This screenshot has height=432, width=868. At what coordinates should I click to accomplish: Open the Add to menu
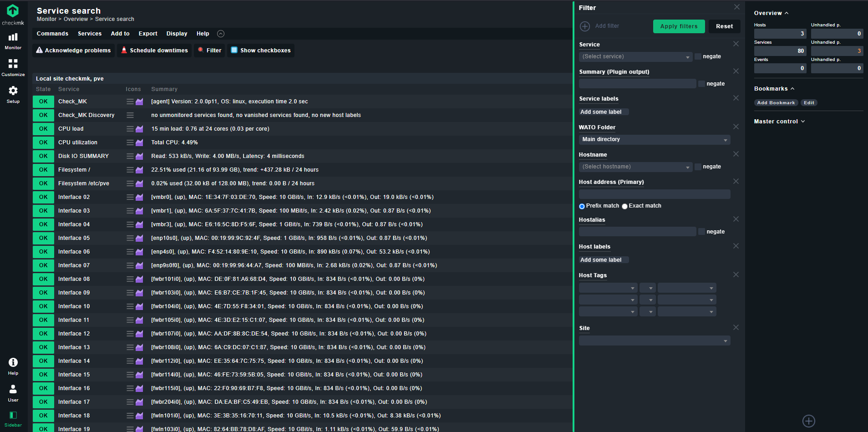[x=120, y=34]
